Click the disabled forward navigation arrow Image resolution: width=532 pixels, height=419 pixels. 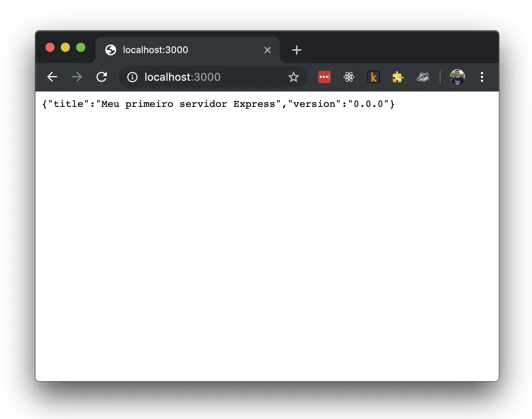[76, 77]
